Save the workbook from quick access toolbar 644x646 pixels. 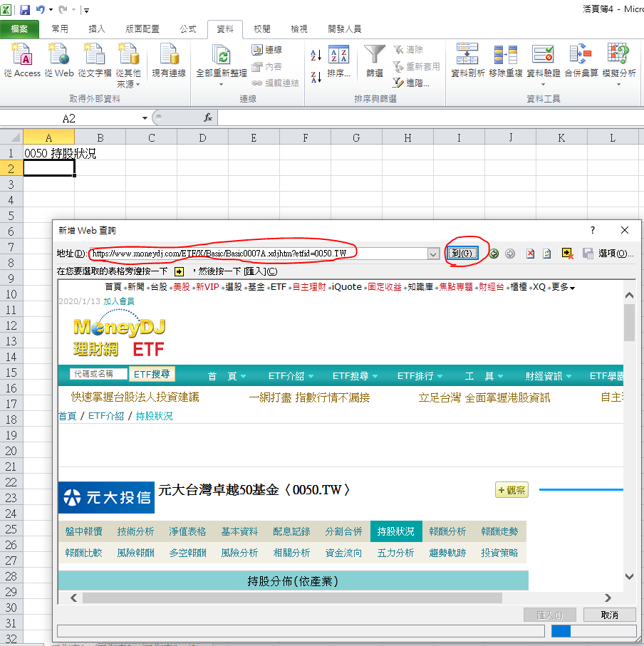pos(25,9)
